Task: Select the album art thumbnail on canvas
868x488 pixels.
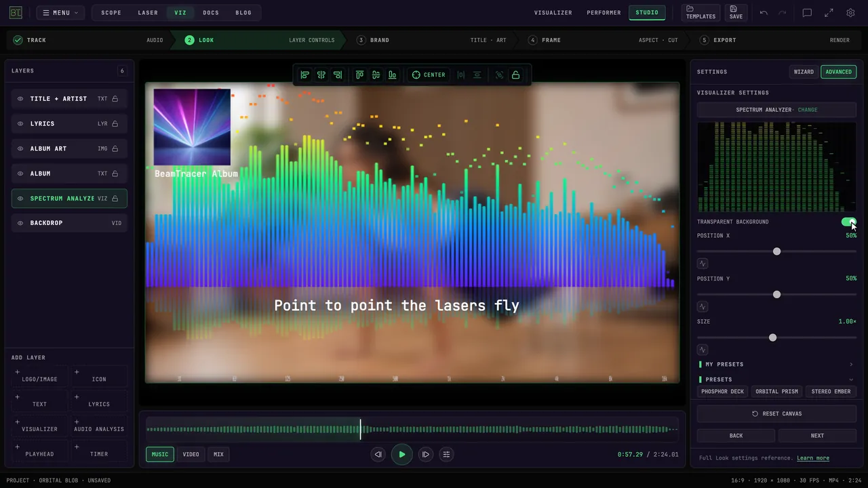Action: tap(192, 127)
